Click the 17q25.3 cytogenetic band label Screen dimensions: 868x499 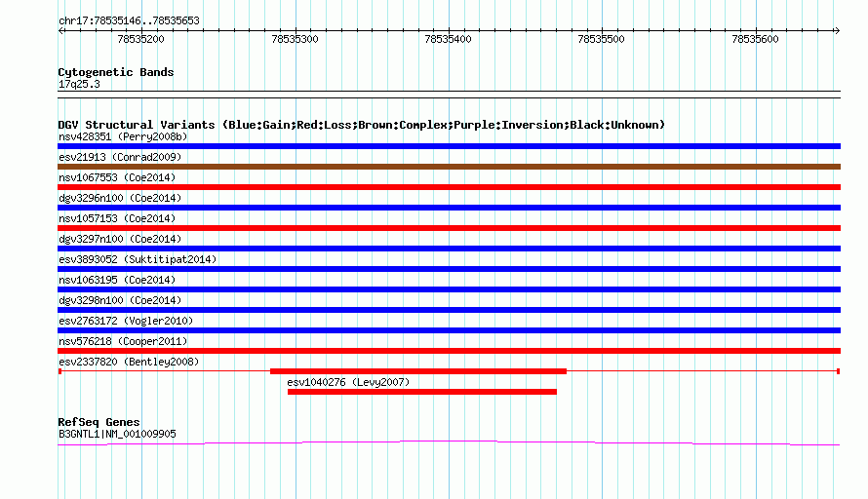click(x=79, y=84)
